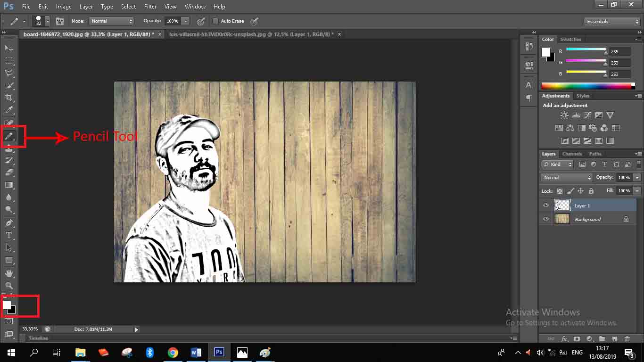
Task: Open Google Chrome from the taskbar
Action: 173,353
